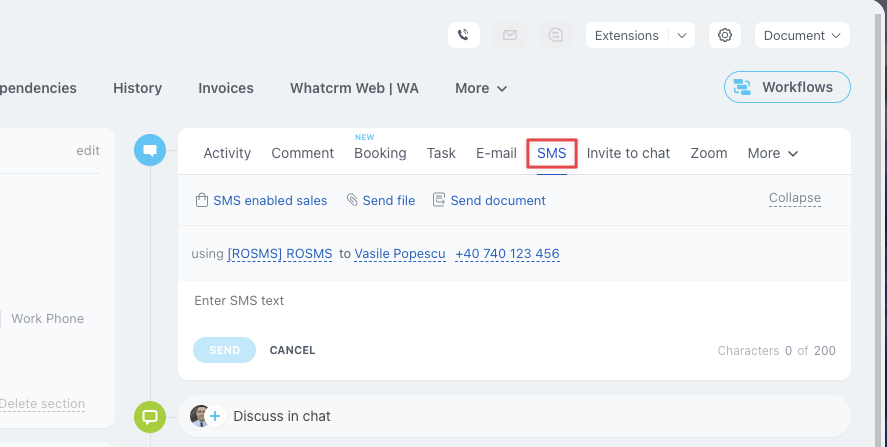Open the Document dropdown
Image resolution: width=887 pixels, height=447 pixels.
[x=801, y=35]
